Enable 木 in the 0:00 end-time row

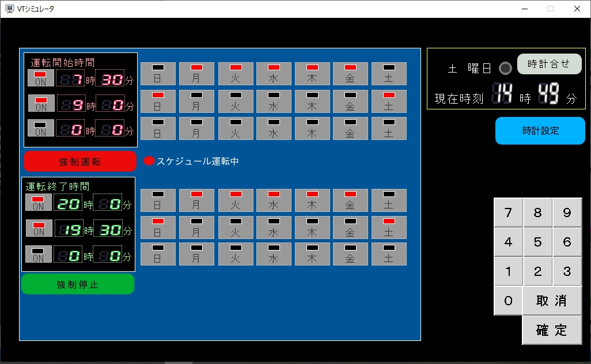click(312, 254)
